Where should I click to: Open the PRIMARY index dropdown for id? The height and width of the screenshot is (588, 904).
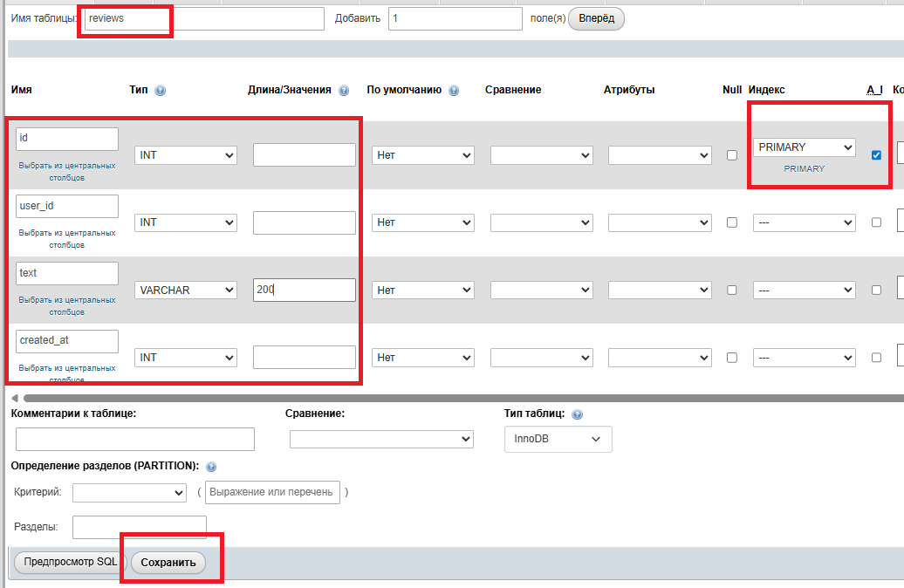click(804, 147)
